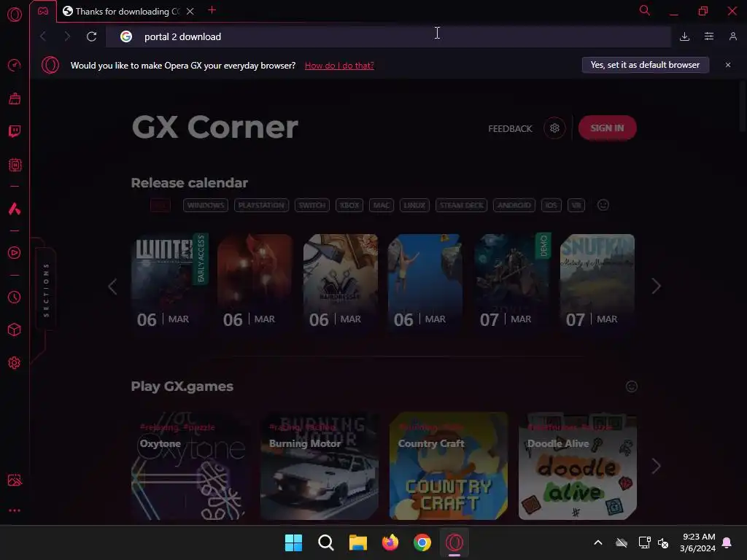Screen dimensions: 747x560
Task: Open File Explorer from the taskbar
Action: coord(357,542)
